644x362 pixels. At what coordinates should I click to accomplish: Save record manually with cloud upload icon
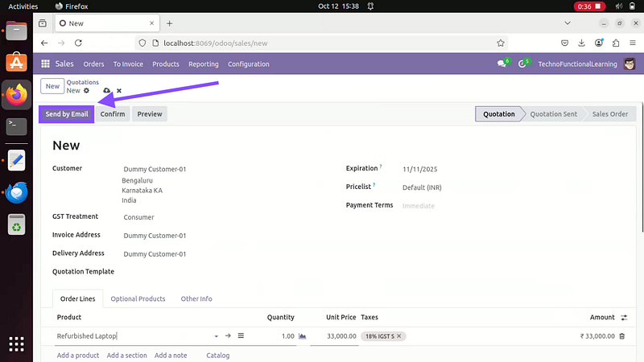pos(107,91)
